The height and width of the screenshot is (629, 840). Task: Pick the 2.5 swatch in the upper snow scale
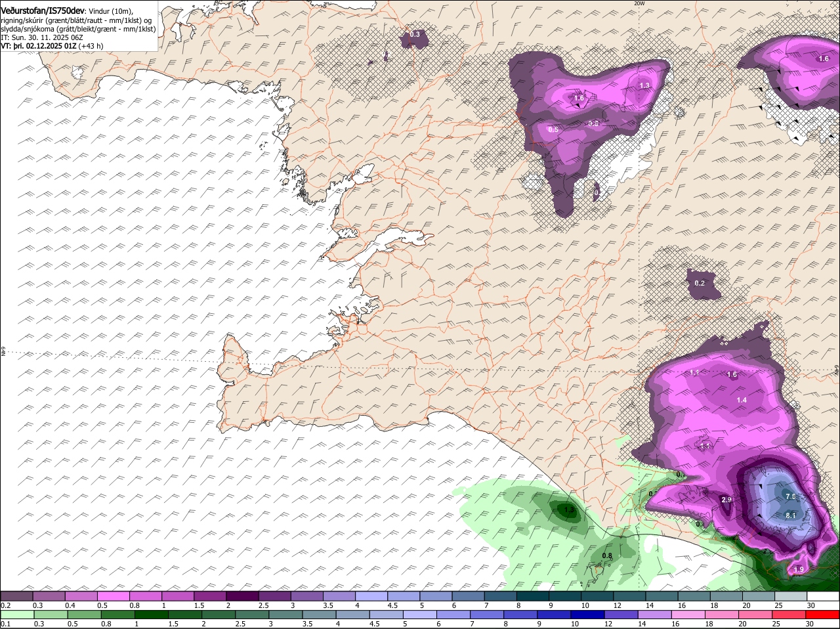click(x=274, y=596)
